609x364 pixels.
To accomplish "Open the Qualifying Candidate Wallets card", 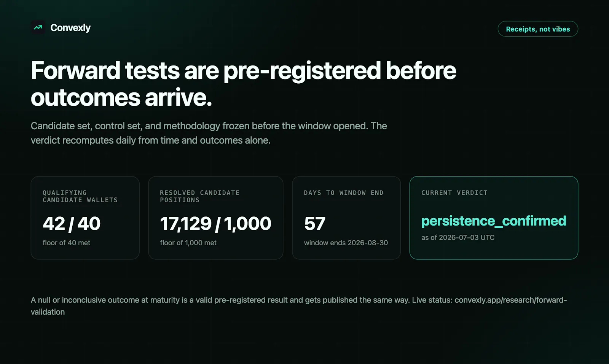I will click(85, 218).
